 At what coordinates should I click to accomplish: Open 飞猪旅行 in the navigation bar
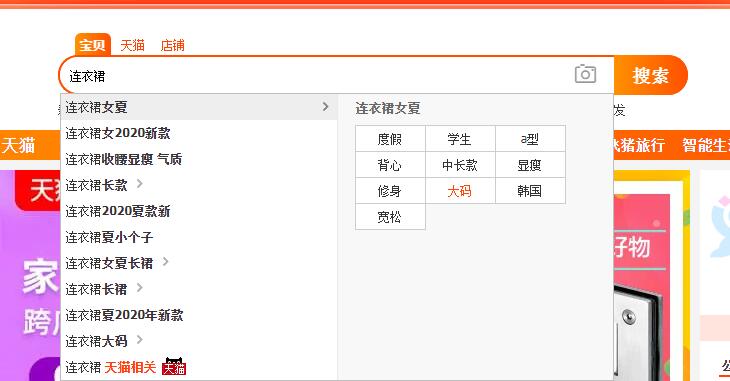(639, 145)
